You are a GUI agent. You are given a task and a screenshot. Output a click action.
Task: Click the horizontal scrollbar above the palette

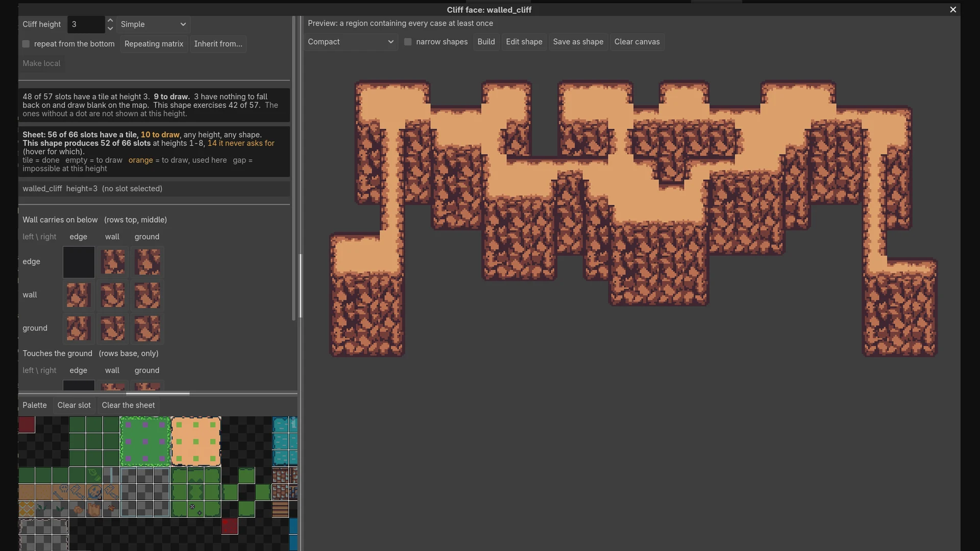(x=158, y=393)
